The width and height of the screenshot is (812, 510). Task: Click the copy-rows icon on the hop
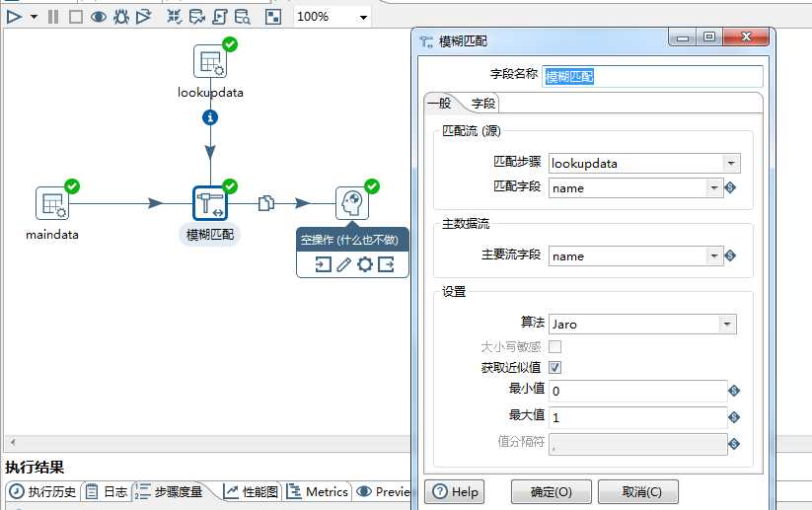point(266,203)
